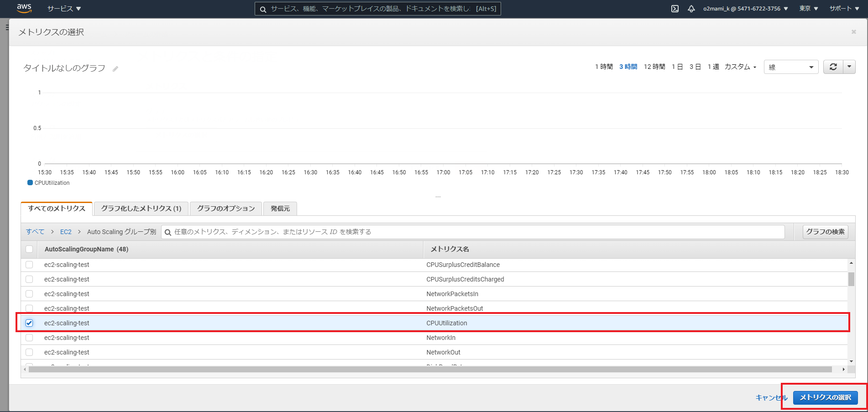868x412 pixels.
Task: Go to EC2 in the breadcrumb
Action: [x=66, y=232]
